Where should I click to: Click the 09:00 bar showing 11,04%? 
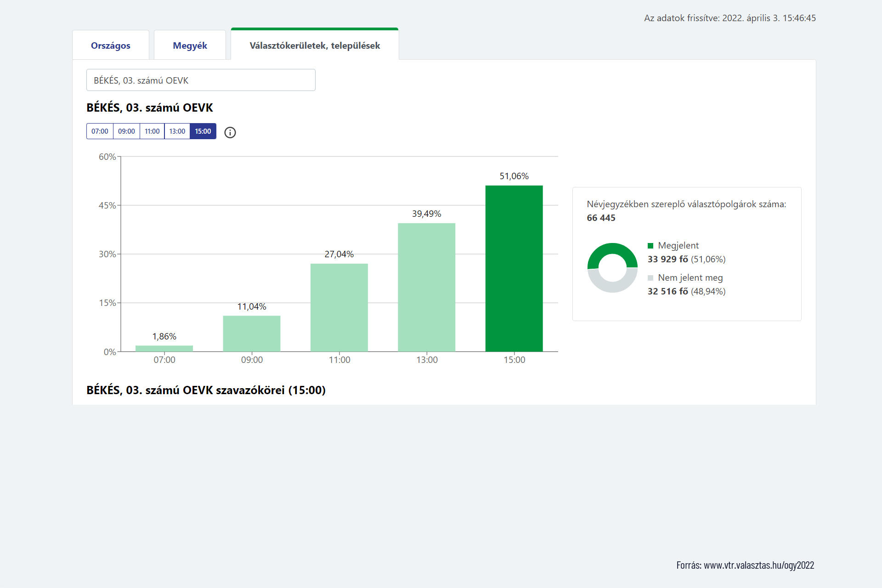(x=251, y=334)
